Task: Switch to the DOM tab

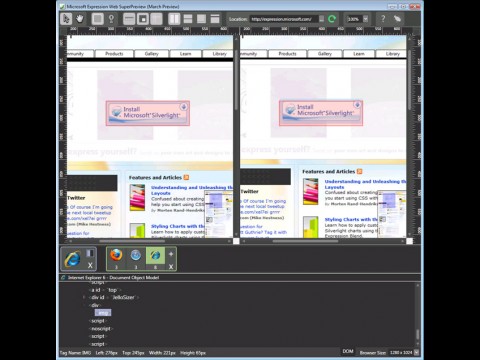Action: (x=348, y=351)
